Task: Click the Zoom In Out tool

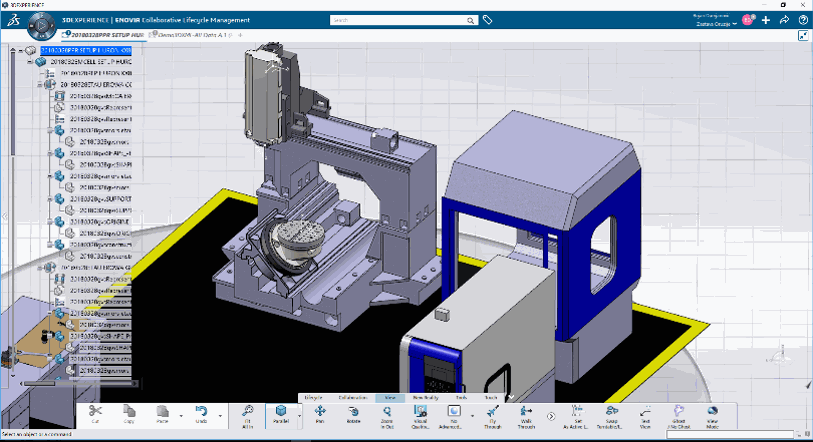Action: [387, 410]
